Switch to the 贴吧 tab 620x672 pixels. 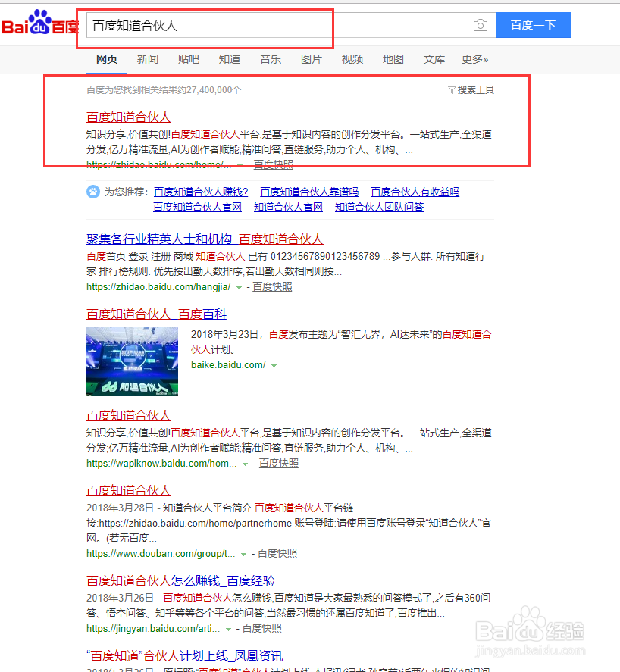point(189,59)
